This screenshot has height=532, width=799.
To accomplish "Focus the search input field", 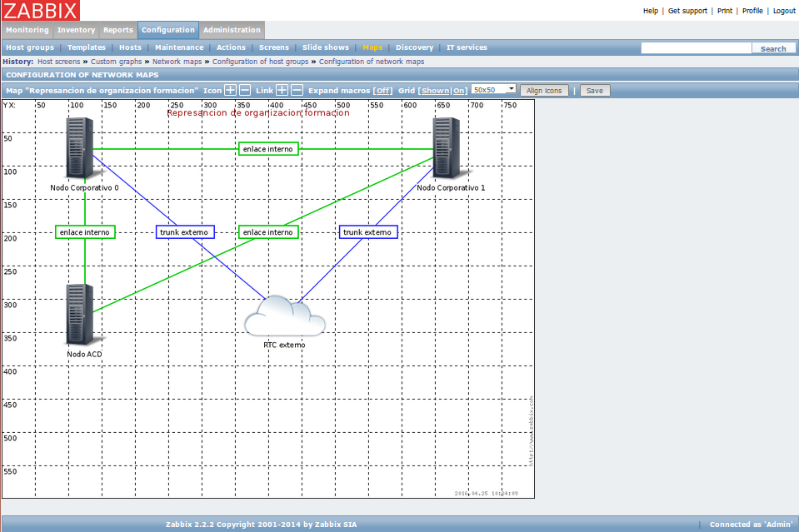I will click(x=696, y=47).
